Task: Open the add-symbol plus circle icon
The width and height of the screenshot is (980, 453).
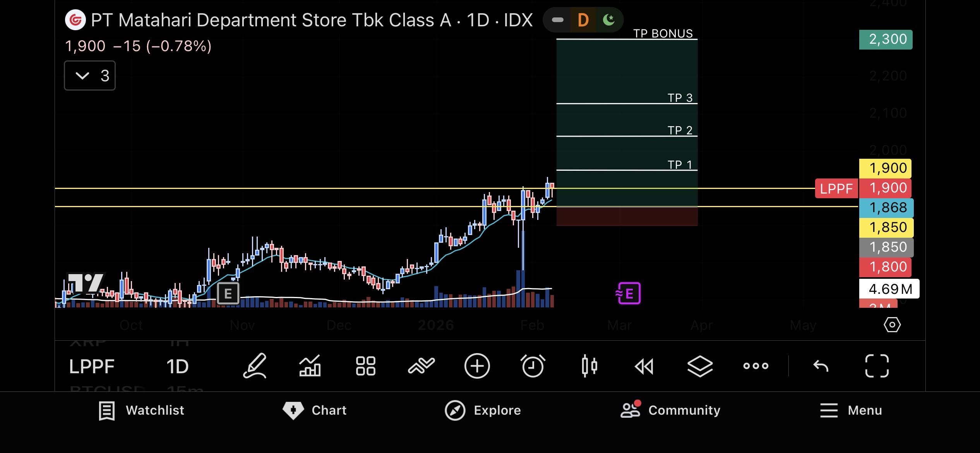Action: (477, 365)
